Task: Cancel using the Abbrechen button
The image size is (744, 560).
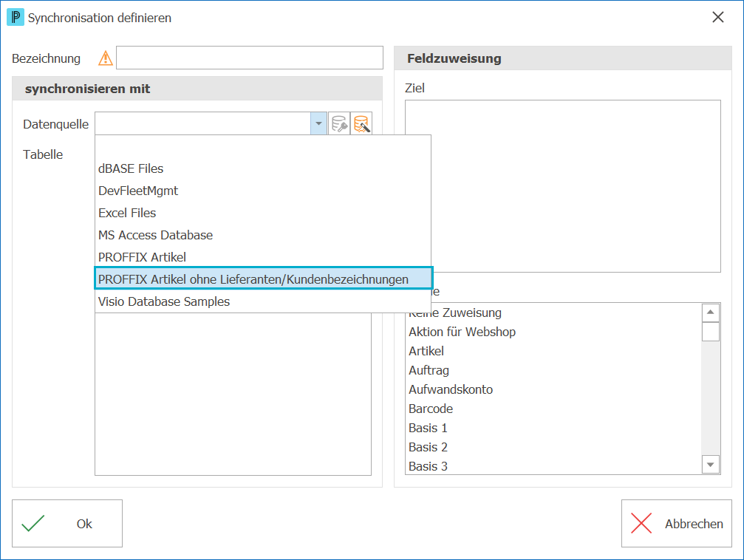Action: pos(677,524)
